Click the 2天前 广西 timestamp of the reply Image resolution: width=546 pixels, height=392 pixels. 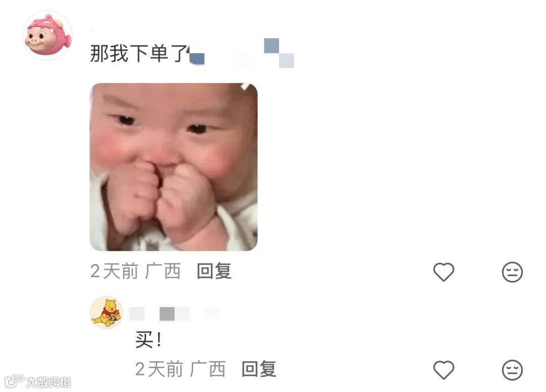(x=180, y=369)
